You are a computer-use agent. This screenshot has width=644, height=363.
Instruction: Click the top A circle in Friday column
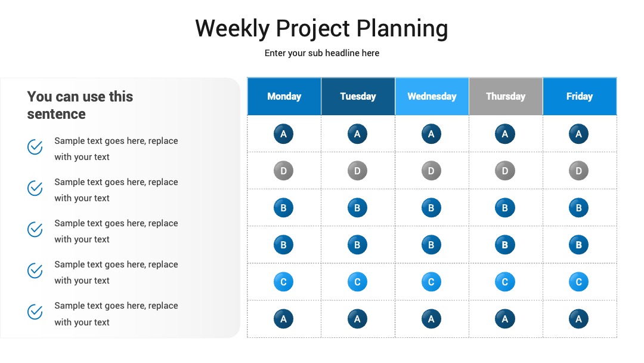[578, 134]
